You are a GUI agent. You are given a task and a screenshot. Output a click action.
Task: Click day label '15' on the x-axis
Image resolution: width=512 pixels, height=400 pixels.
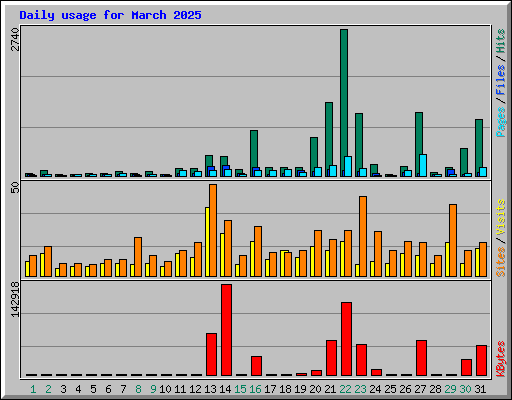[x=240, y=389]
